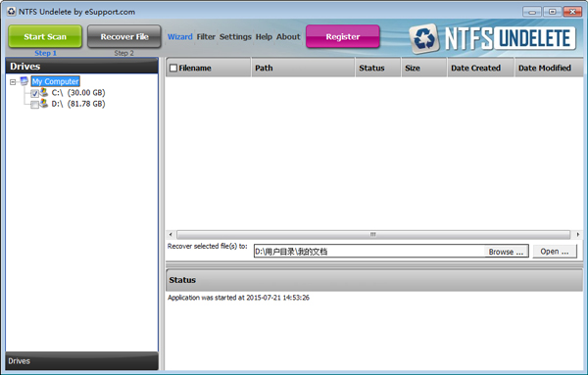Click the 'Recover selected file(s) to:' label
This screenshot has width=588, height=375.
208,246
